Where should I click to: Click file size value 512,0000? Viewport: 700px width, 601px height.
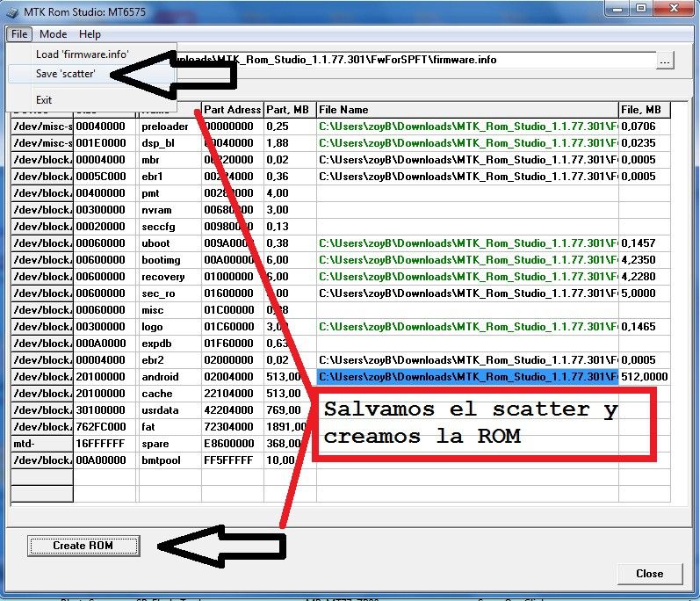pos(644,377)
